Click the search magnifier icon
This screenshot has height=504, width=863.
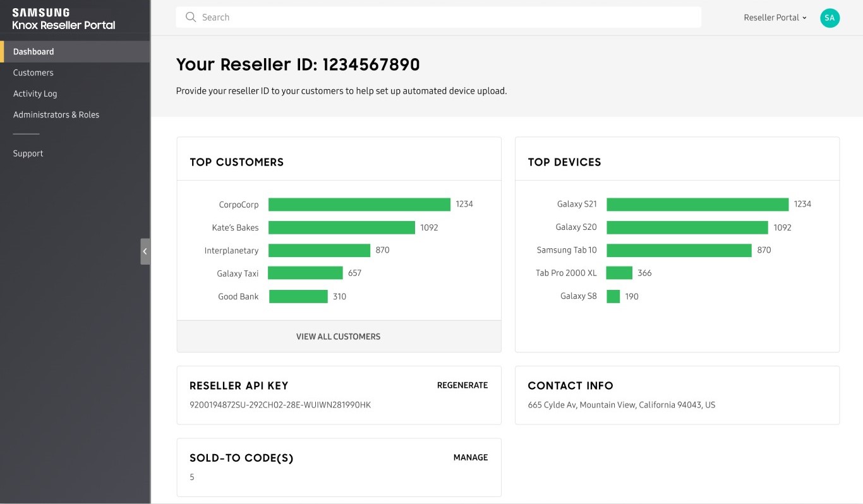coord(190,17)
